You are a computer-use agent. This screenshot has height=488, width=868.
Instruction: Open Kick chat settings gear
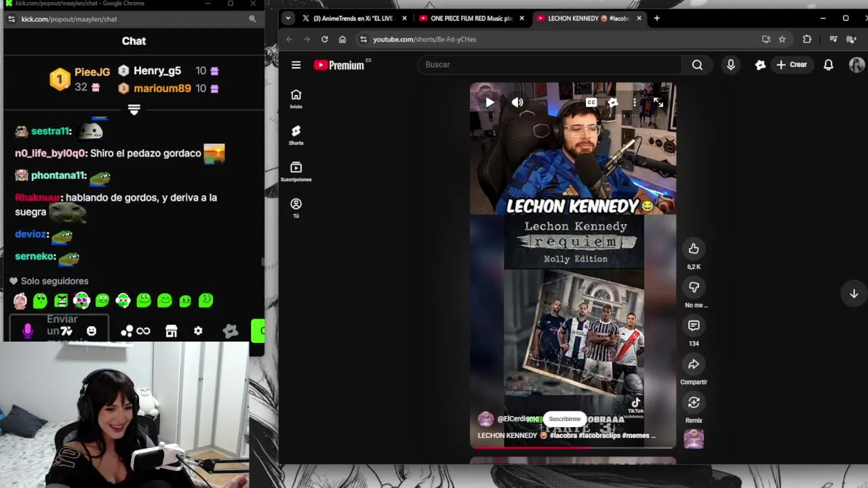tap(198, 331)
